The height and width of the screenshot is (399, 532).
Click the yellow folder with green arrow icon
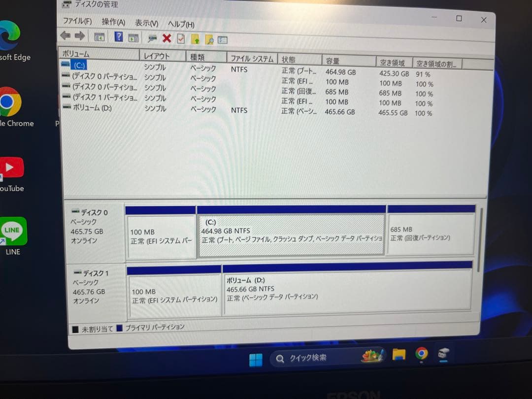(196, 39)
